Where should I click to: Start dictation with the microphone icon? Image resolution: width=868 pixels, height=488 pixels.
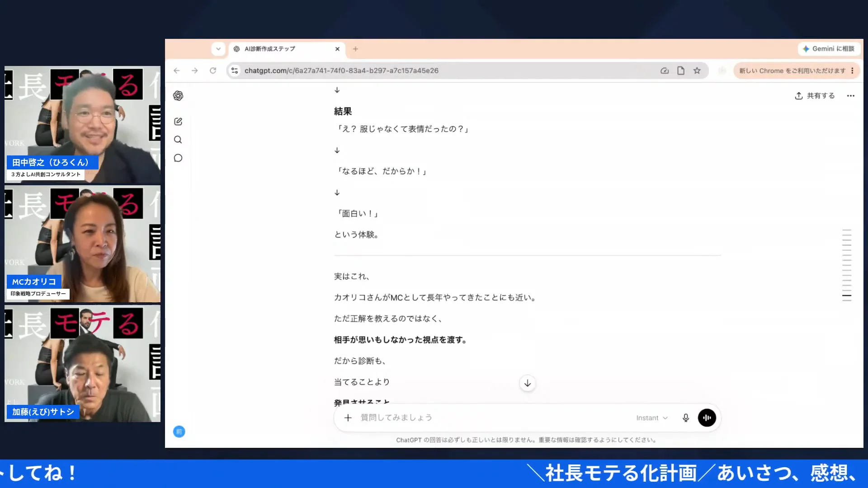click(686, 418)
